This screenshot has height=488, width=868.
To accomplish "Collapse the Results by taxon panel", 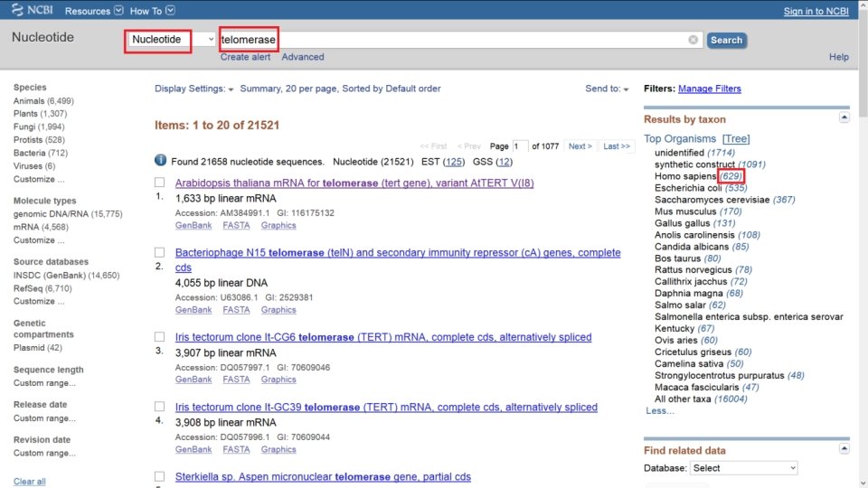I will pyautogui.click(x=844, y=117).
